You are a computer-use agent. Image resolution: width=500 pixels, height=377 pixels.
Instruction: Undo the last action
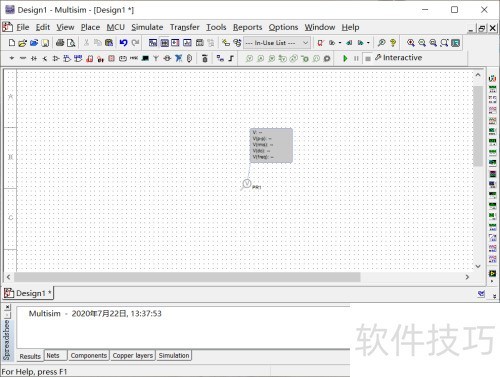124,43
